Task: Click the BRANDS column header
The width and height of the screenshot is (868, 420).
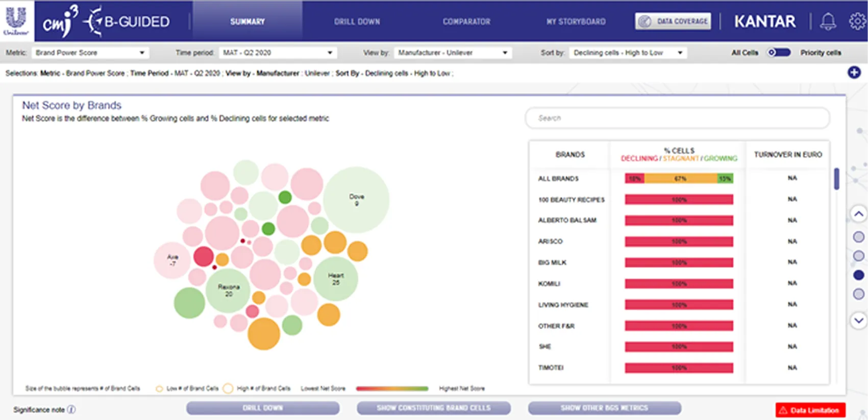Action: [x=570, y=154]
